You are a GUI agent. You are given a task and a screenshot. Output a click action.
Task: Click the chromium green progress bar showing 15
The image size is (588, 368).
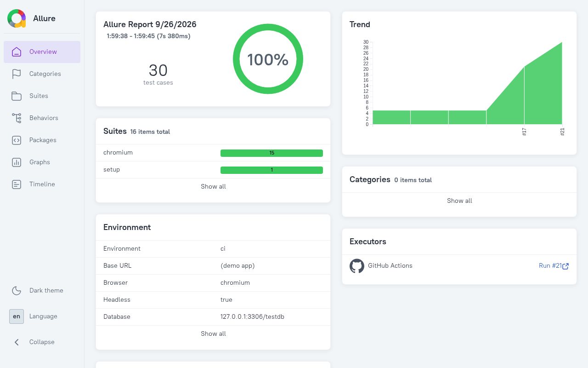click(x=271, y=153)
